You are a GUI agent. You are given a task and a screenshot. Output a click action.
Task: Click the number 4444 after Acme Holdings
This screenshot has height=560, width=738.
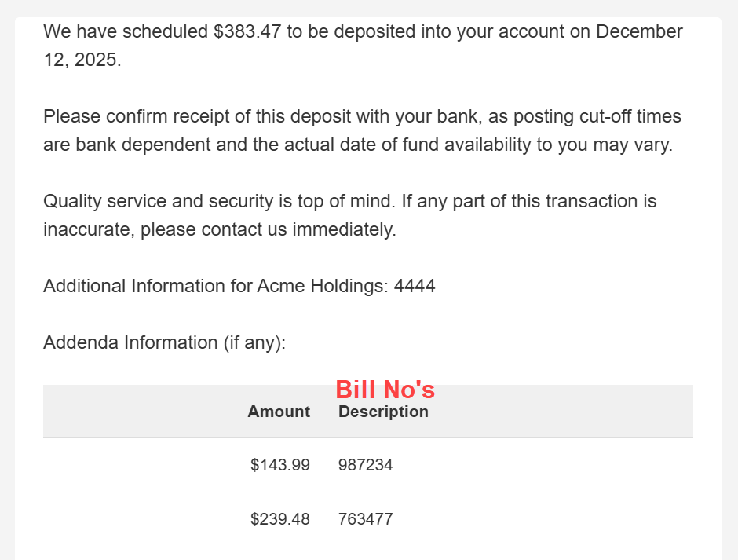coord(415,287)
